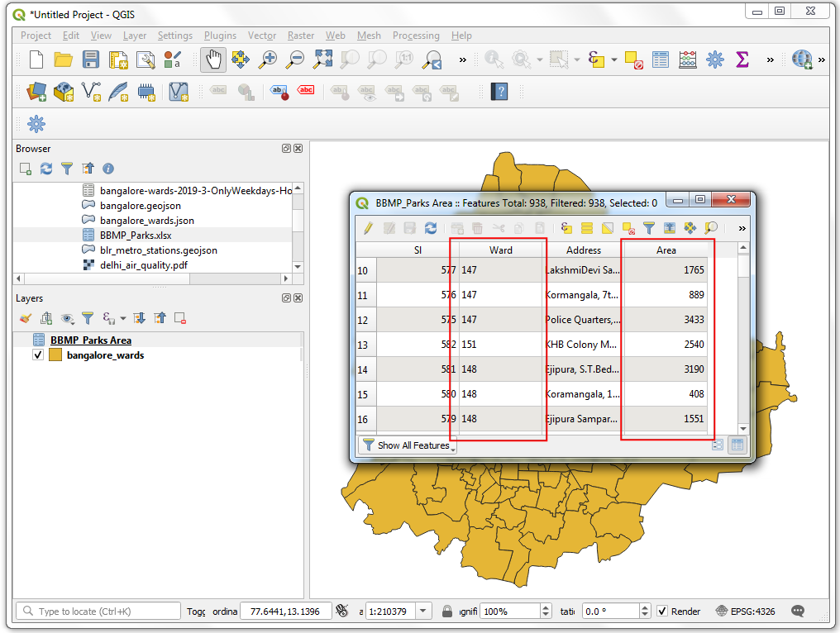Open the Layer Styling panel

pos(24,318)
